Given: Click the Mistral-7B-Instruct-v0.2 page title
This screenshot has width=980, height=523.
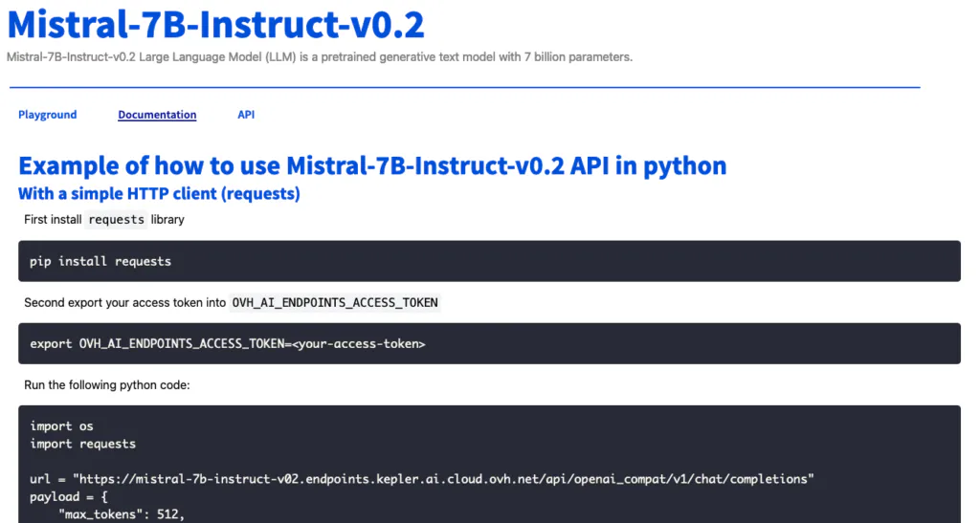Looking at the screenshot, I should 215,24.
